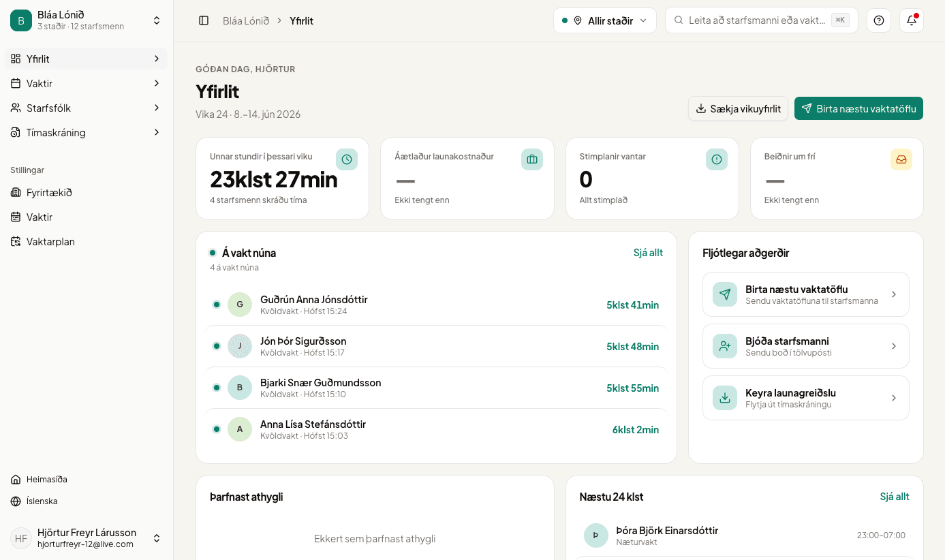Expand the Tímaskráning sidebar chevron
945x560 pixels.
point(157,133)
